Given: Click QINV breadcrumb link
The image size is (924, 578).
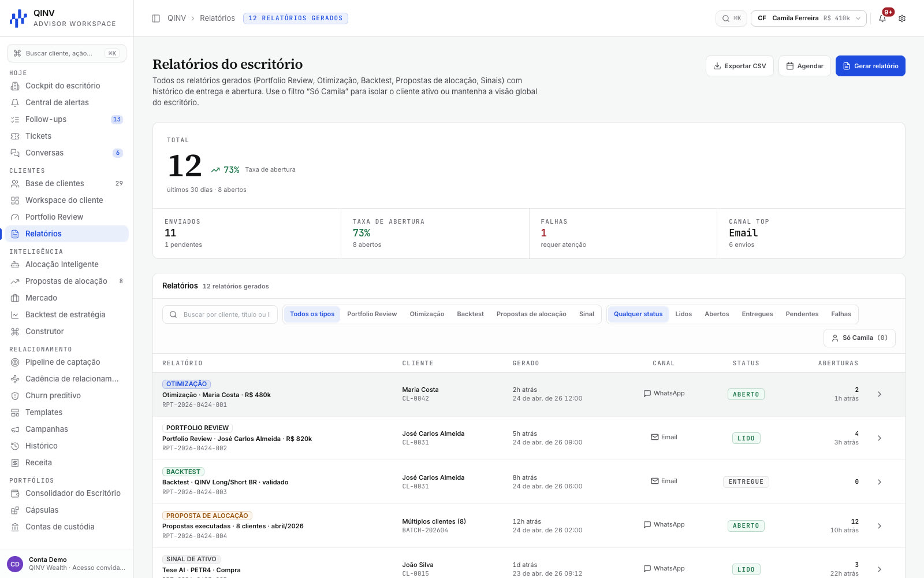Looking at the screenshot, I should coord(177,18).
